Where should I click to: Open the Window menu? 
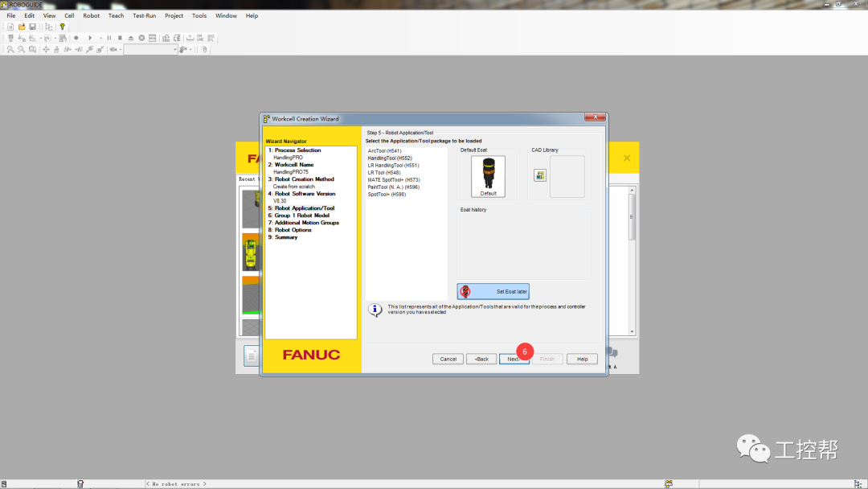226,15
